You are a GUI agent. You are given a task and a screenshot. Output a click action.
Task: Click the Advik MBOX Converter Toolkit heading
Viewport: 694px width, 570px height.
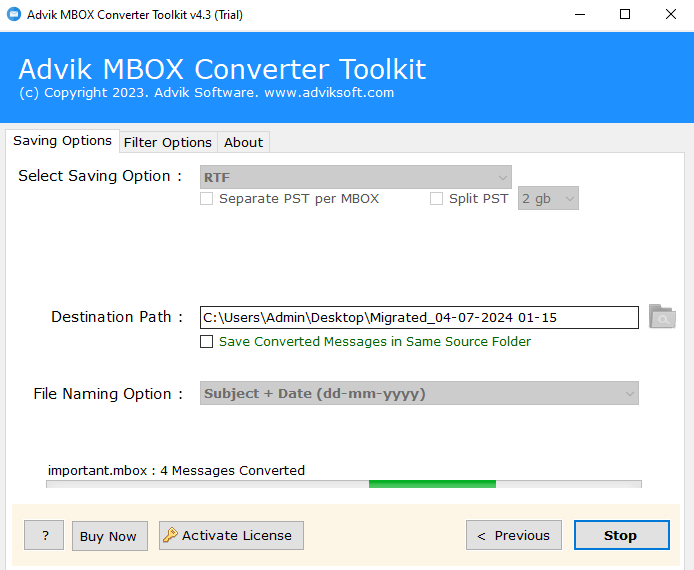pos(222,69)
